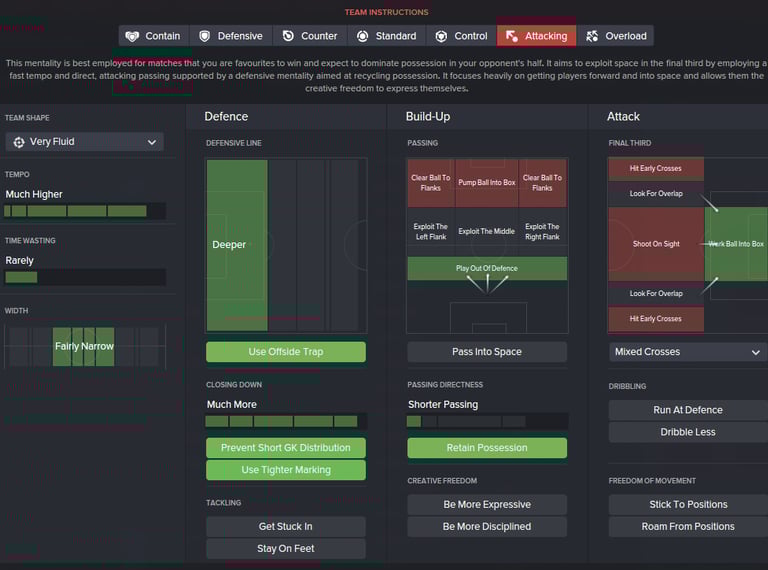
Task: Enable Be More Expressive
Action: coord(487,505)
